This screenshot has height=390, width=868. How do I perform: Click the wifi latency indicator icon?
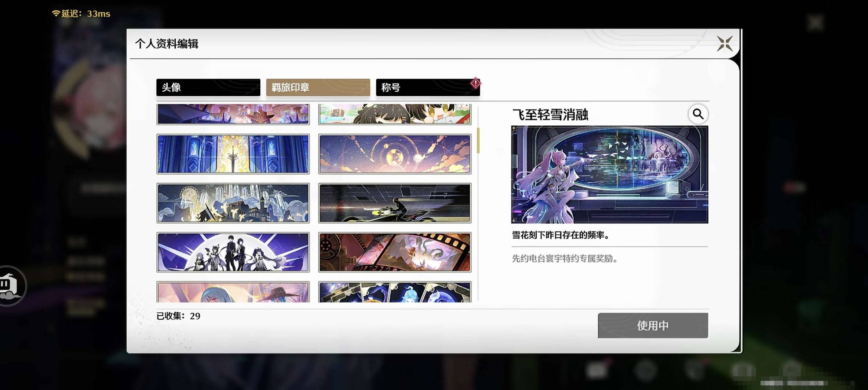tap(56, 13)
